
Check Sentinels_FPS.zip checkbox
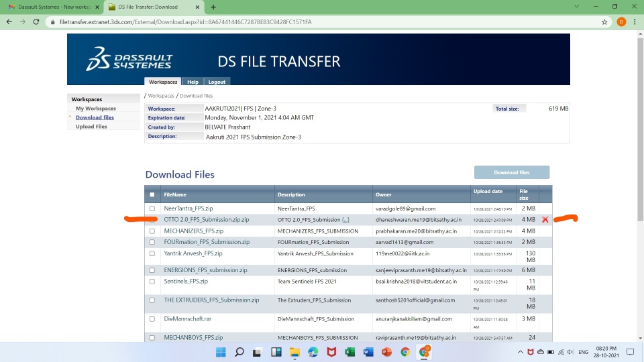[x=152, y=282]
